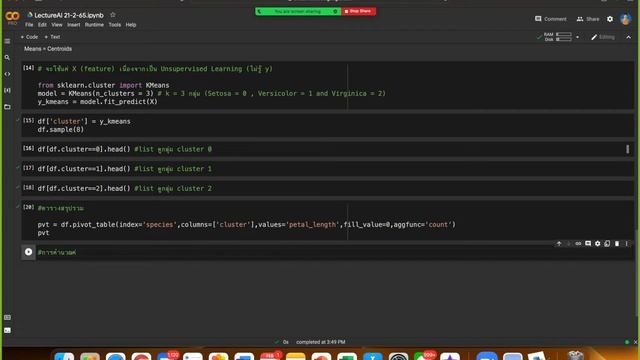This screenshot has width=640, height=360.
Task: Click into the pivot_table code cell
Action: pos(327,220)
